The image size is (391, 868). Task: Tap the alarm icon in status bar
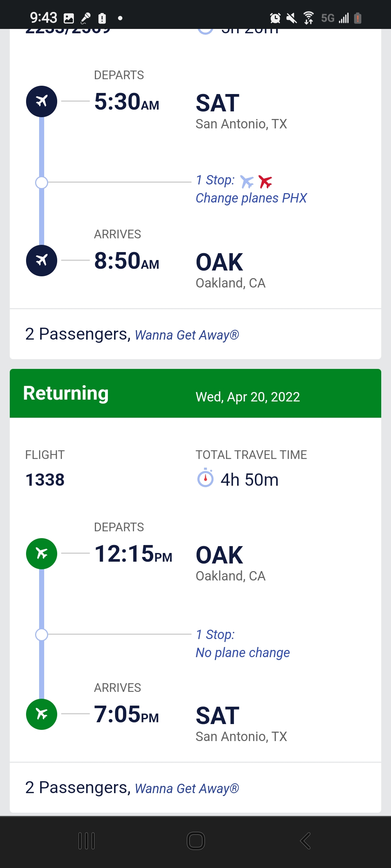275,18
